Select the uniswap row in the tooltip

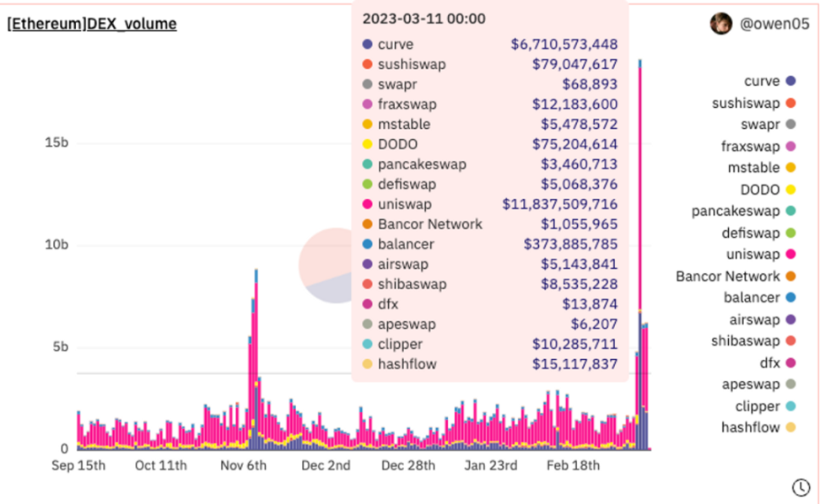point(489,205)
